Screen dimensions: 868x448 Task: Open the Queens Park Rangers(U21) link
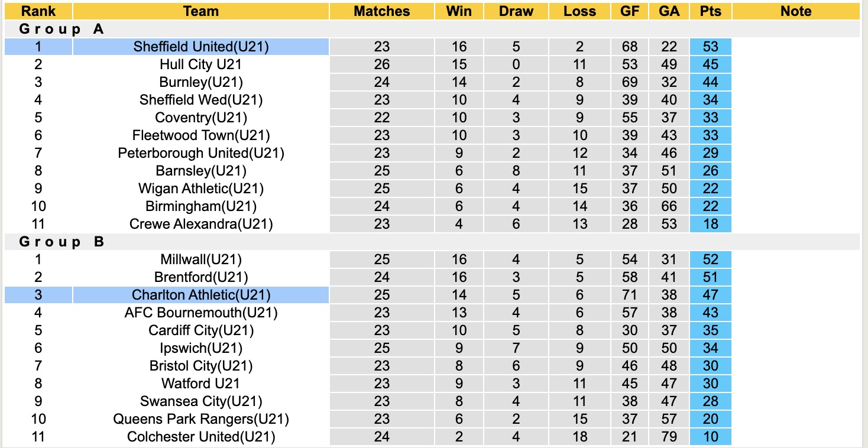[201, 419]
